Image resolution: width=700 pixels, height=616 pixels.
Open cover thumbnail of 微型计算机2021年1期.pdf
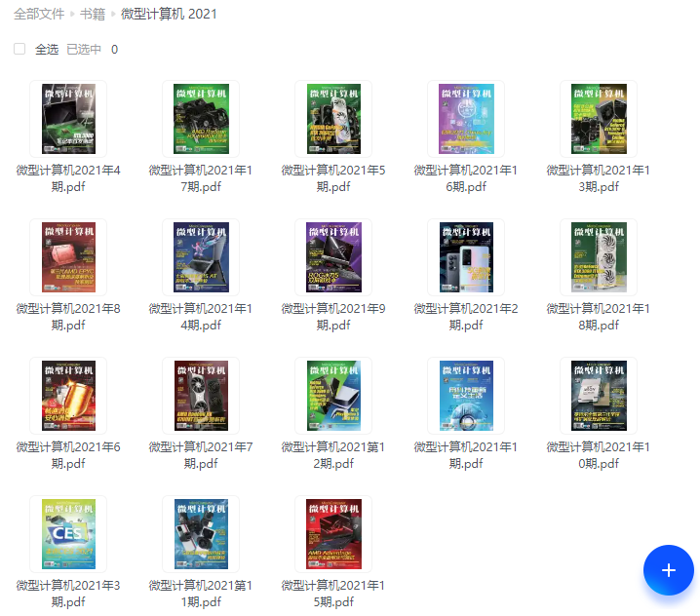pyautogui.click(x=466, y=396)
